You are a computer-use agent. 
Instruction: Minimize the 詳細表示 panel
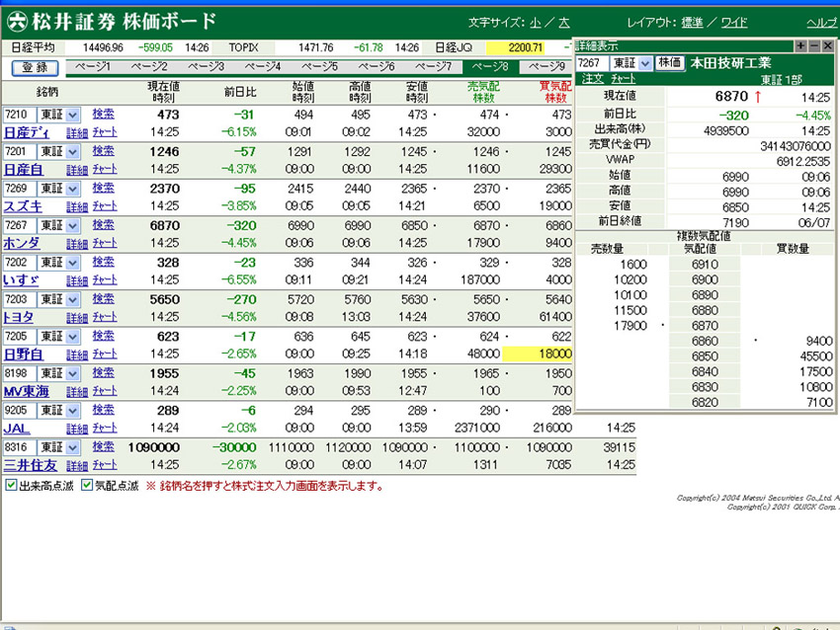tap(814, 46)
